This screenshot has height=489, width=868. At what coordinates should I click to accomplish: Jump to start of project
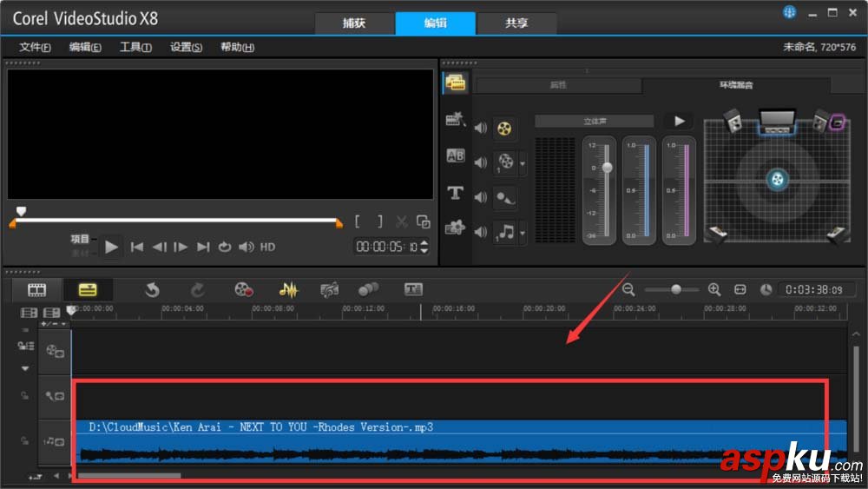[136, 247]
